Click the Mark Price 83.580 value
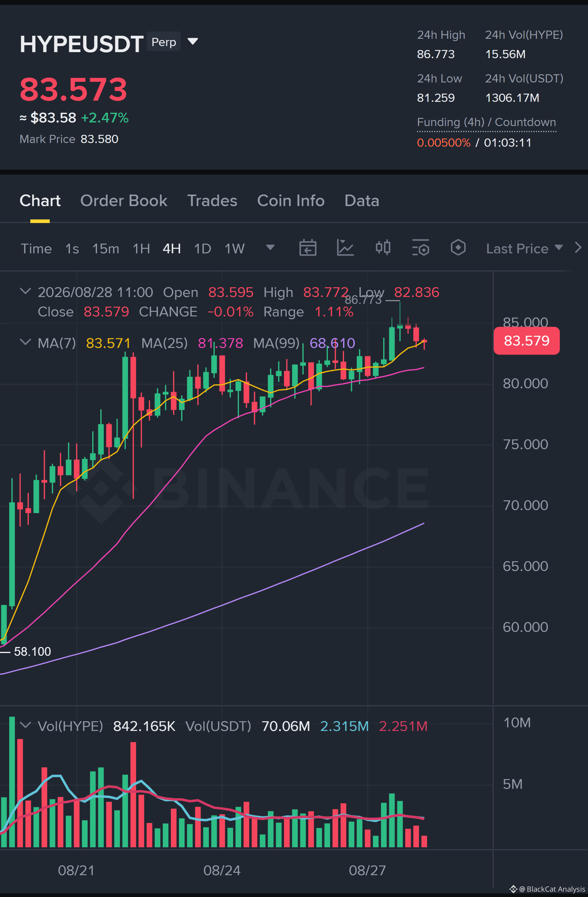This screenshot has width=588, height=897. point(99,139)
